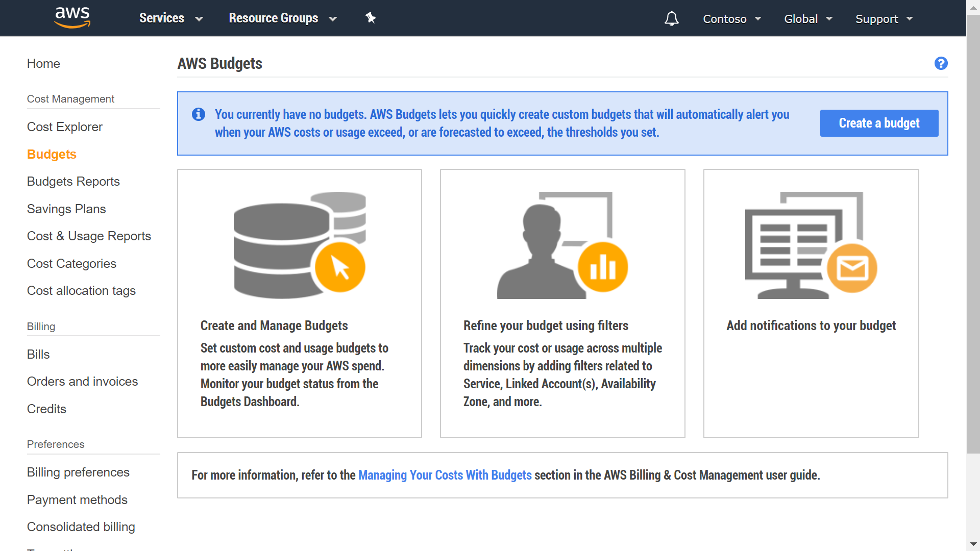Open Orders and invoices
This screenshot has width=980, height=551.
tap(82, 382)
